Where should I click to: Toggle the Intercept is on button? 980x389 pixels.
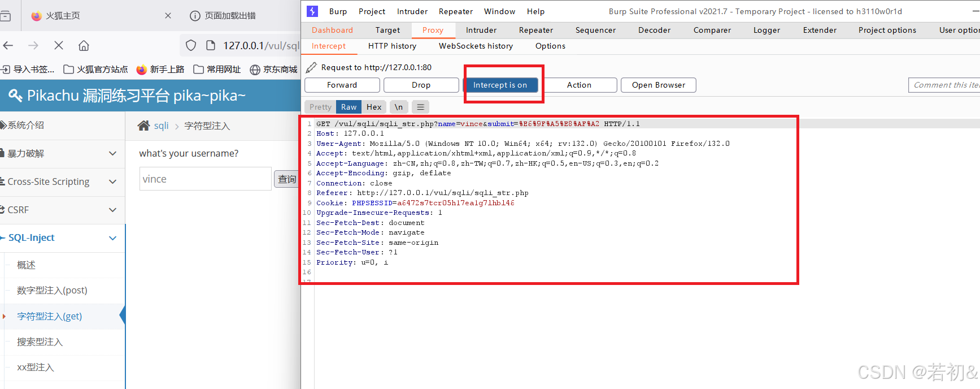point(500,85)
